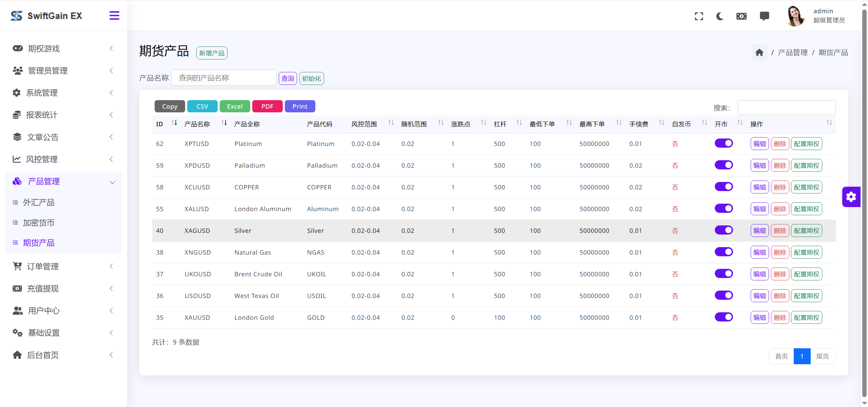Image resolution: width=868 pixels, height=407 pixels.
Task: Sort table by ID column arrows
Action: [x=174, y=123]
